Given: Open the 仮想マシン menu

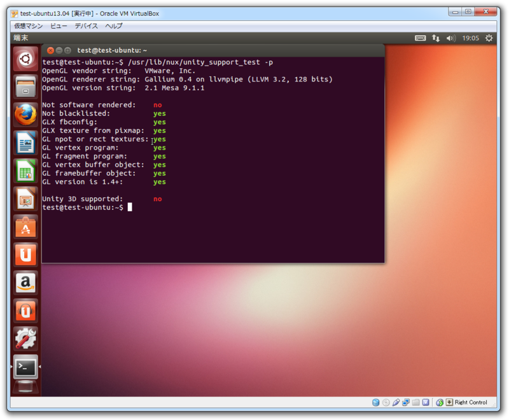Looking at the screenshot, I should (28, 26).
